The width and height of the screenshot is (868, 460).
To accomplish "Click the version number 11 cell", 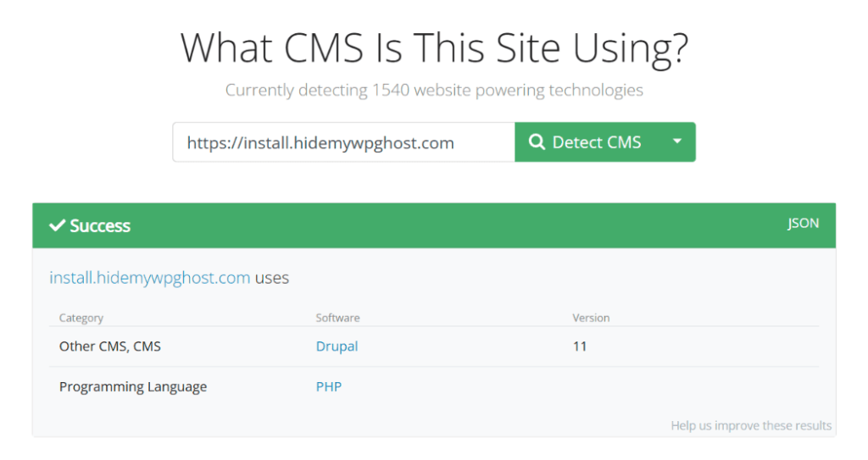I will coord(580,346).
